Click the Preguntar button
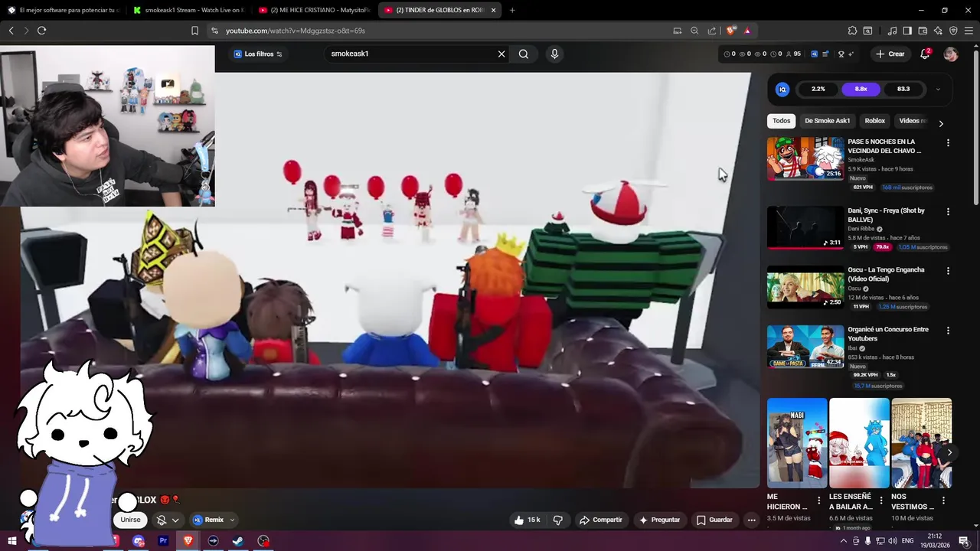 pos(659,520)
